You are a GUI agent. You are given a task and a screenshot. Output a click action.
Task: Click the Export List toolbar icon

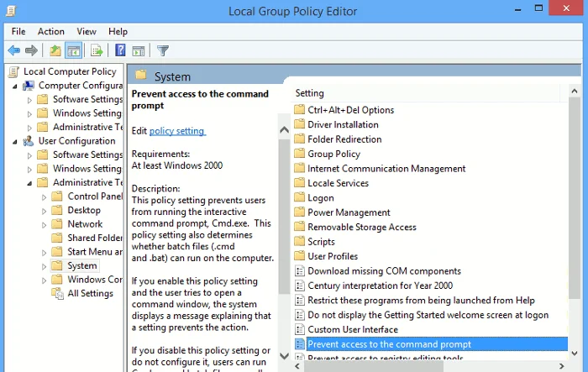(97, 50)
